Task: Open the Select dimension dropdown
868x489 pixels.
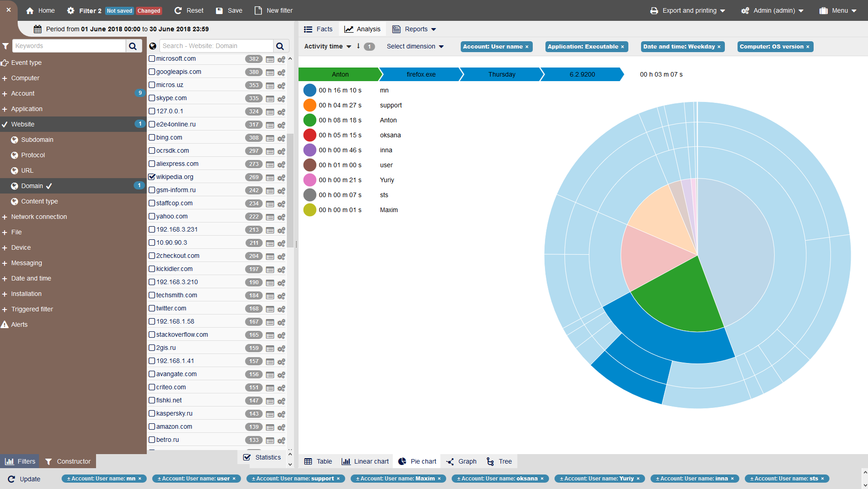Action: [x=415, y=46]
